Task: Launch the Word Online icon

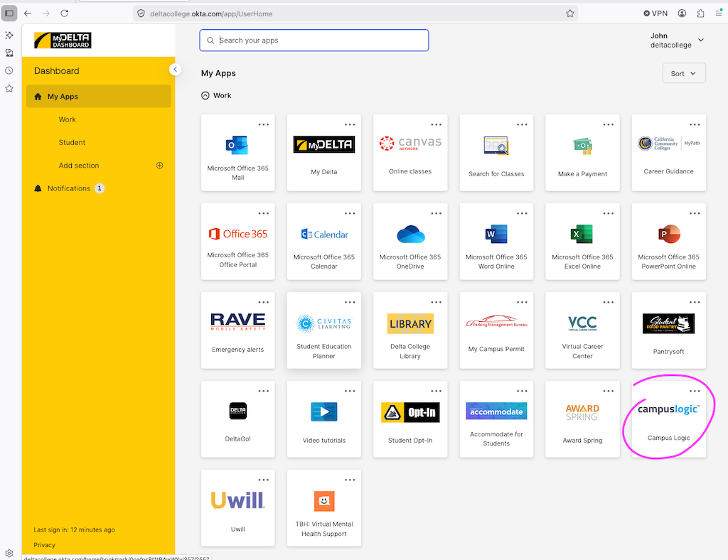Action: click(x=496, y=234)
